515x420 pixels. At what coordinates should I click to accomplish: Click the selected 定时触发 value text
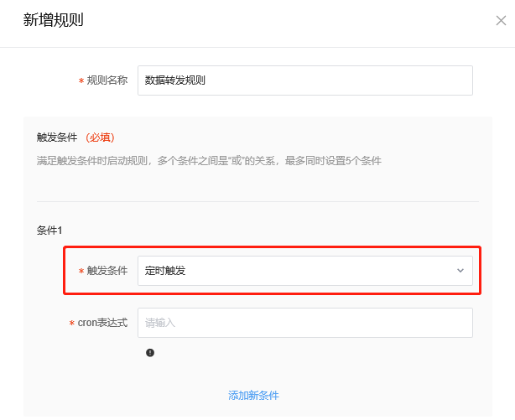click(x=165, y=271)
